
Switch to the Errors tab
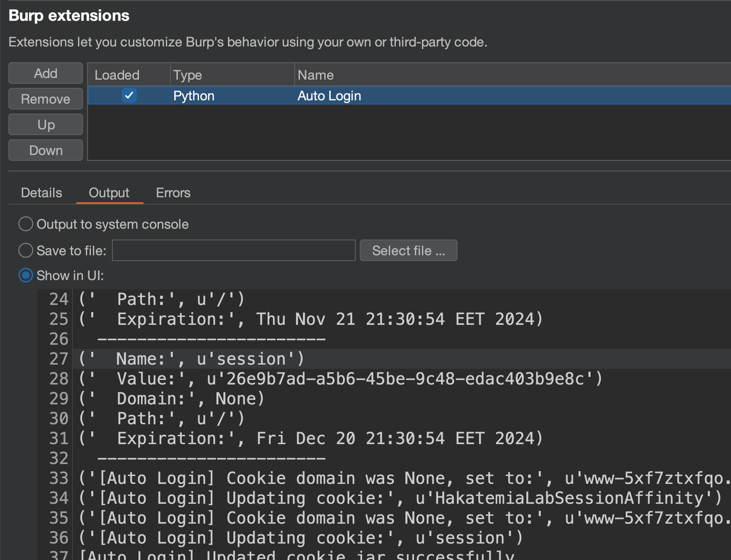pyautogui.click(x=173, y=193)
